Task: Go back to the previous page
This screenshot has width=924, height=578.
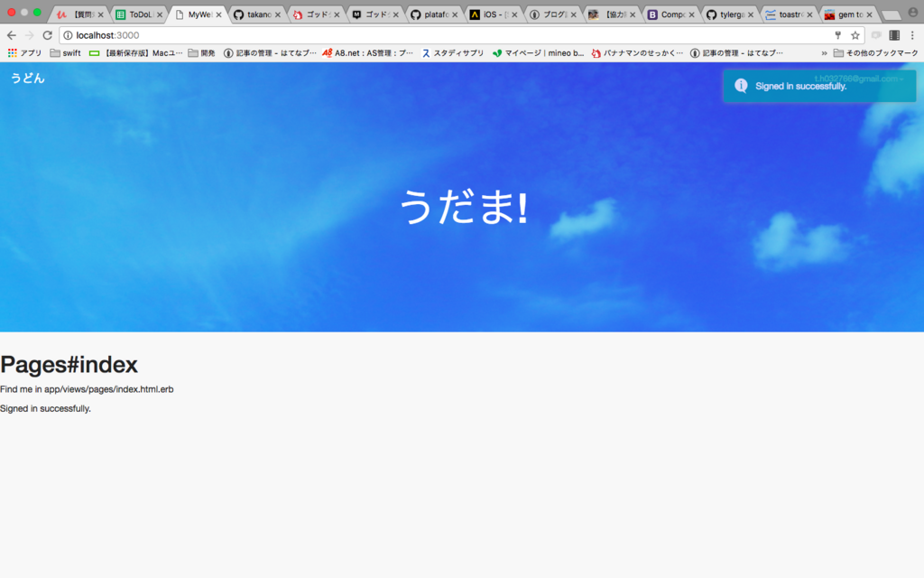Action: [x=11, y=35]
